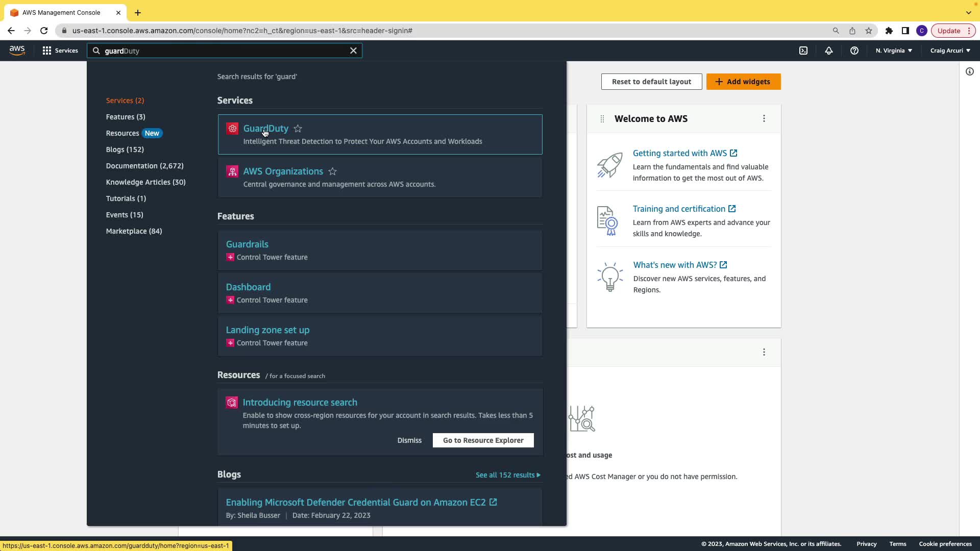Click Go to Resource Explorer button
Image resolution: width=980 pixels, height=551 pixels.
tap(483, 440)
